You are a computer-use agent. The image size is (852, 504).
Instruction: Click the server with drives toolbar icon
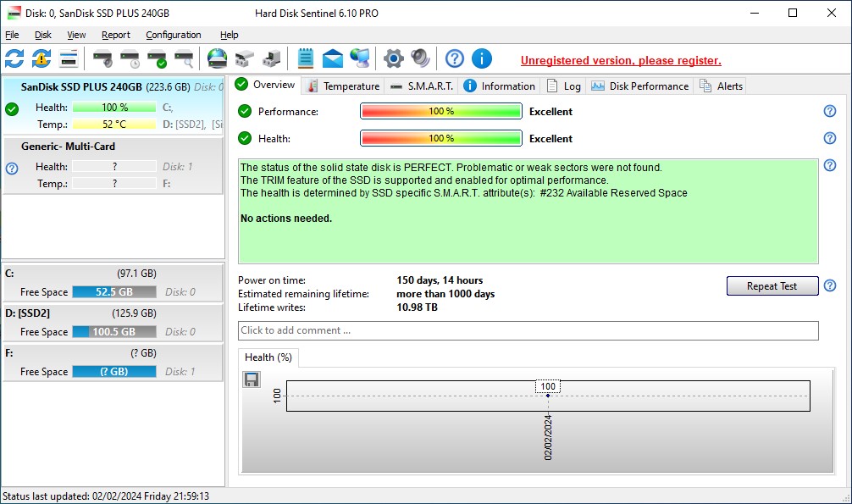(x=272, y=58)
